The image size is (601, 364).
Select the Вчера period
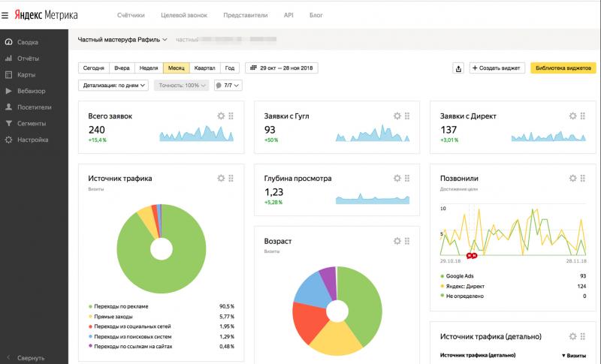[x=122, y=68]
